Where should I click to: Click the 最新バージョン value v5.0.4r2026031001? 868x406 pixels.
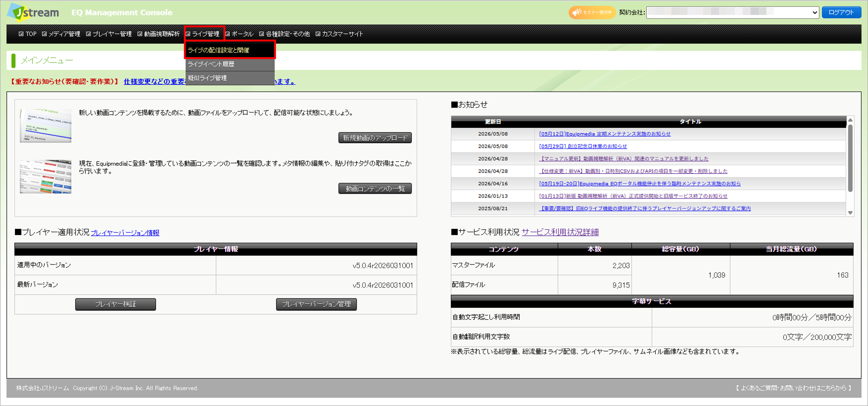click(x=383, y=285)
